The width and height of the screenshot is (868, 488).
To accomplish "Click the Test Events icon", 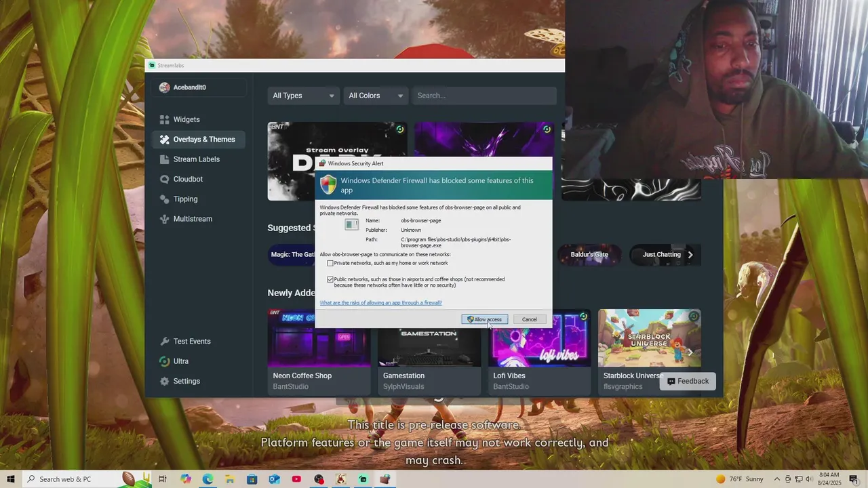I will pos(164,342).
